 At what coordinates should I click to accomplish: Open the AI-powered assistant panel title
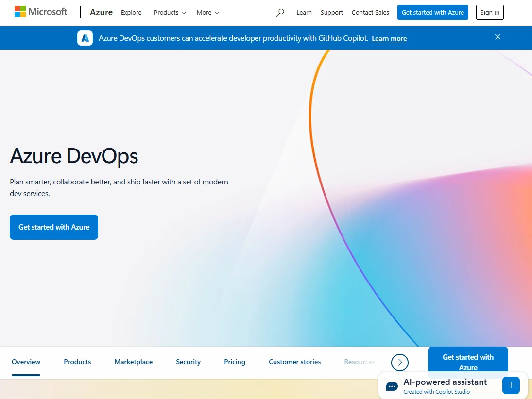click(x=445, y=382)
